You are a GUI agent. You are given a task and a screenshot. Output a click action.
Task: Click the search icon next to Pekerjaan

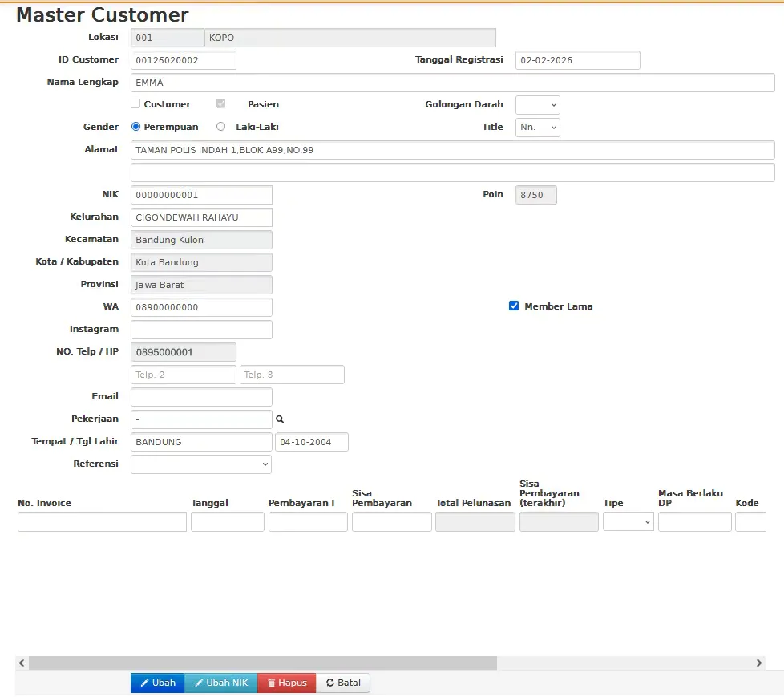(280, 419)
